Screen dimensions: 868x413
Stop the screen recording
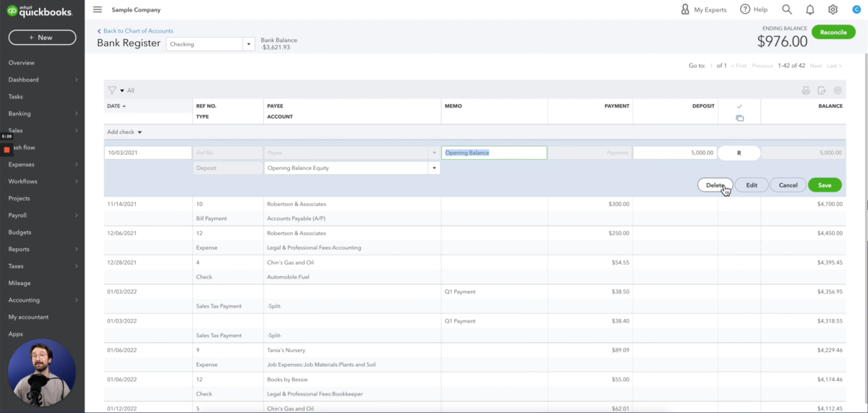7,150
